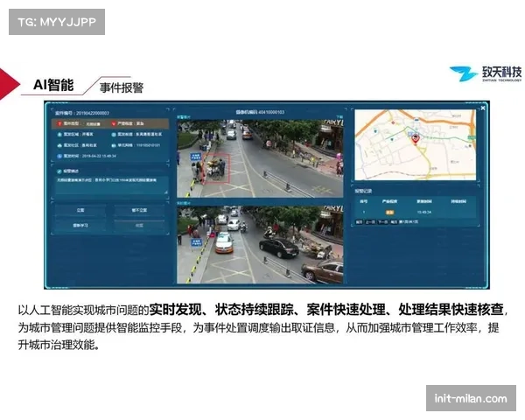Click the update time column header
Screen dimensions: 525x420
(424, 201)
